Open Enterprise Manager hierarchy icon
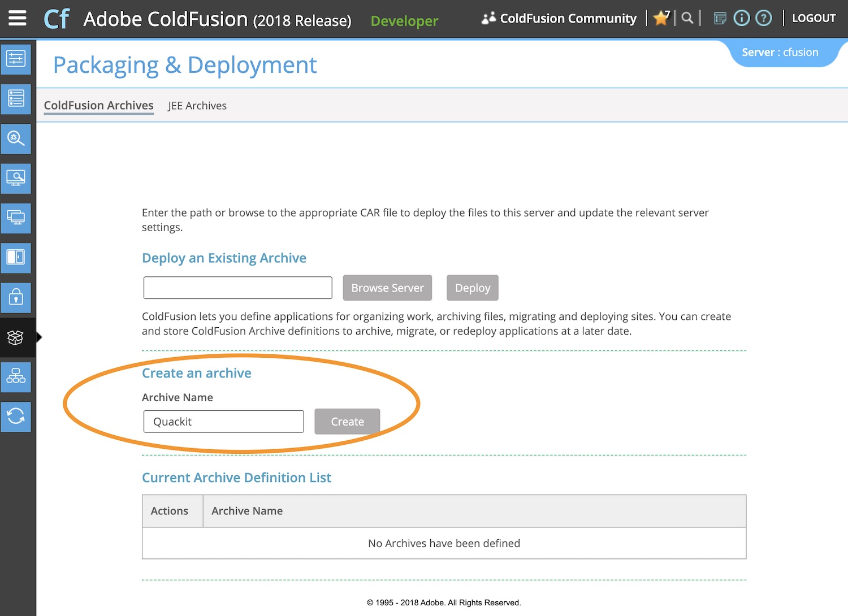 [x=16, y=377]
